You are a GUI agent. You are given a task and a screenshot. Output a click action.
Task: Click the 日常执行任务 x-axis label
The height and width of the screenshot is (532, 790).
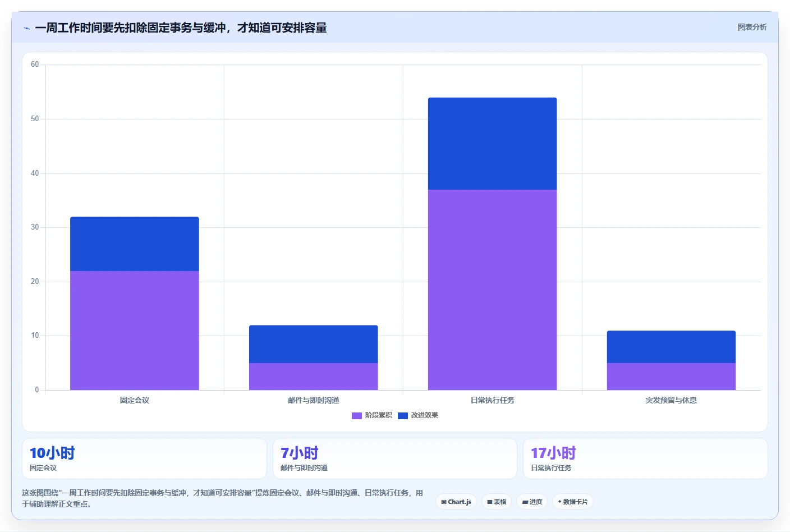pyautogui.click(x=493, y=400)
